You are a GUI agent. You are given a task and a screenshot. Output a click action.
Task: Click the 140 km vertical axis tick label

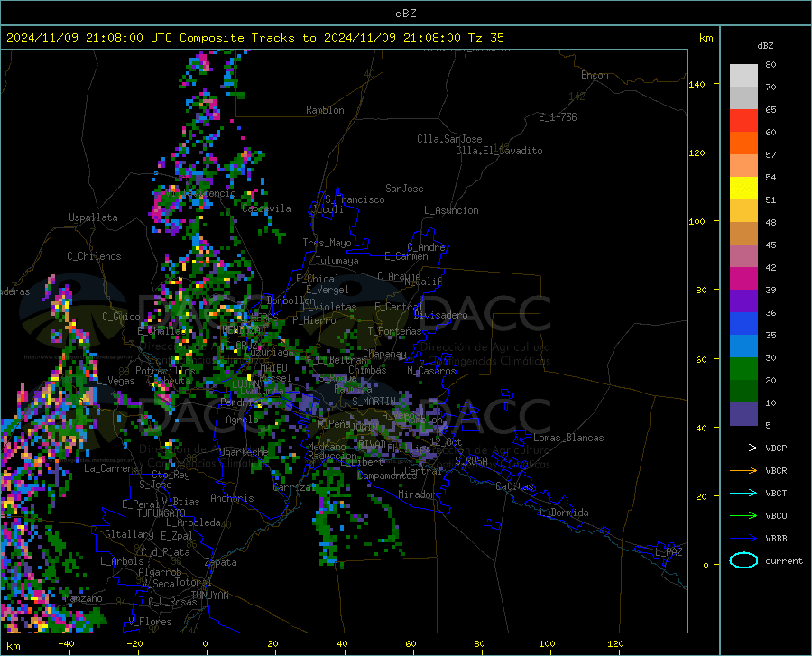(697, 84)
